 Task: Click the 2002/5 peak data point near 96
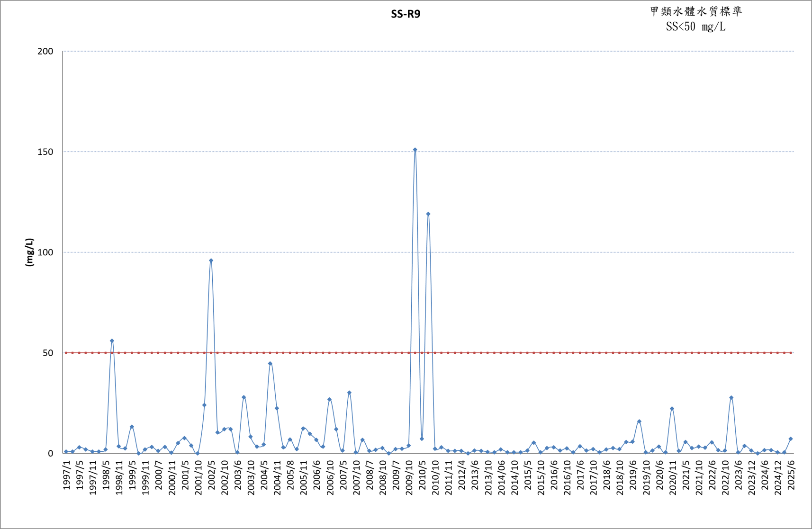click(x=211, y=260)
